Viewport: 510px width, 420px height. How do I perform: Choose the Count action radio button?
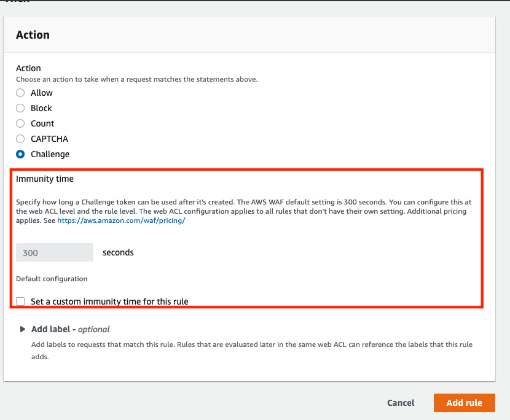pyautogui.click(x=20, y=123)
